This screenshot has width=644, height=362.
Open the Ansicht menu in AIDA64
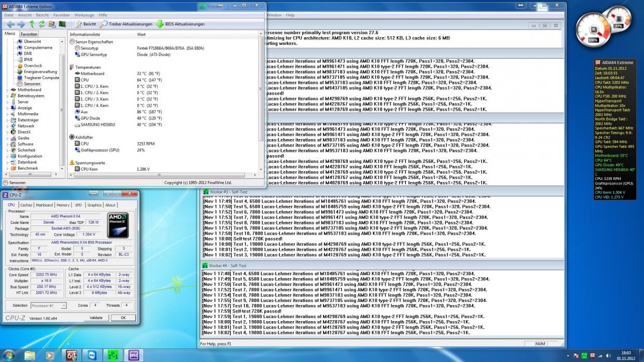[x=25, y=15]
